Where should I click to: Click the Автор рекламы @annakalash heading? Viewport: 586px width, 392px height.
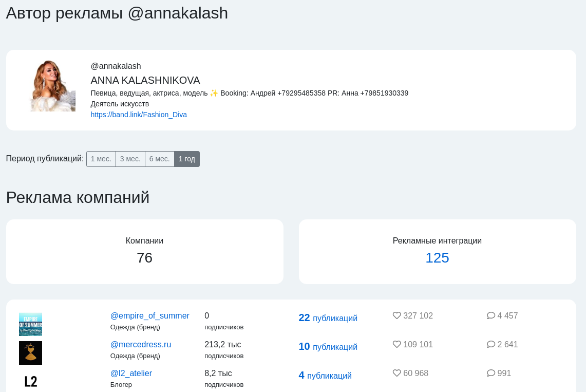(x=117, y=13)
